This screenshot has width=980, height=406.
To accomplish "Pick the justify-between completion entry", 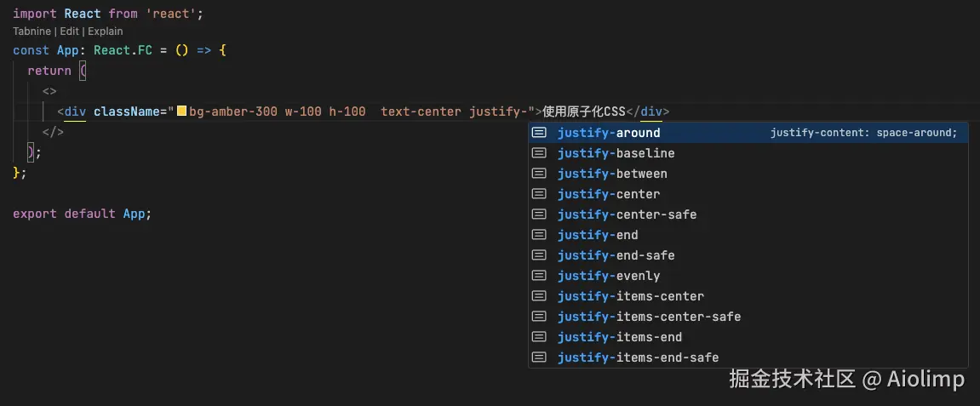I will pos(748,174).
